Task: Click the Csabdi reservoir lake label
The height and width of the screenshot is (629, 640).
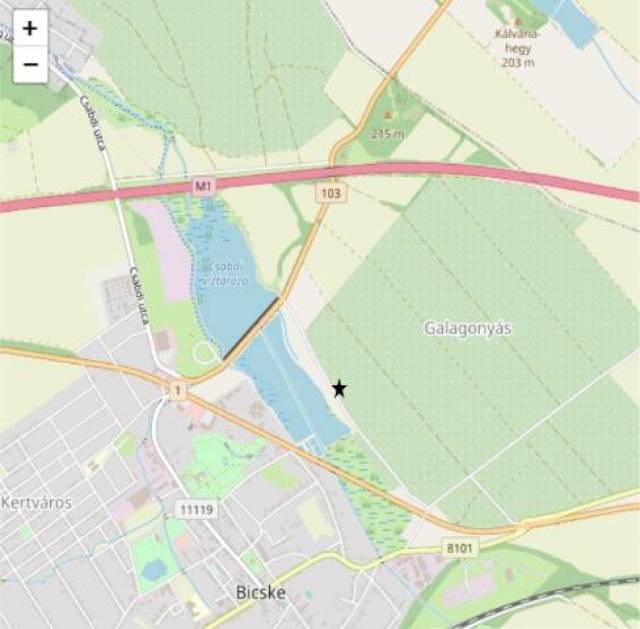Action: click(x=223, y=274)
